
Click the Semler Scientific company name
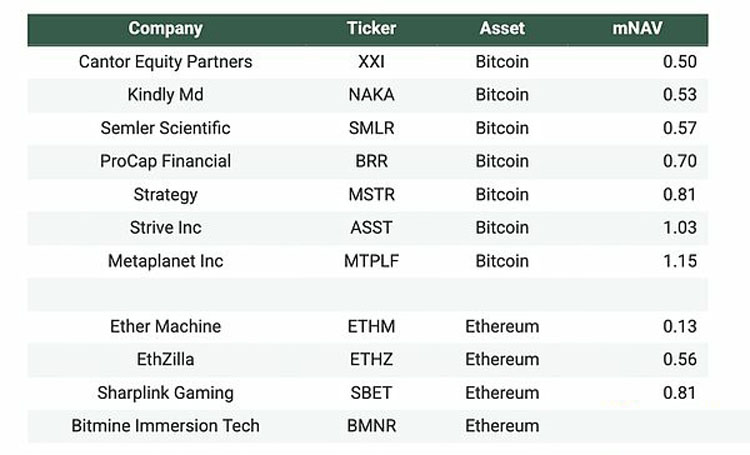(165, 128)
